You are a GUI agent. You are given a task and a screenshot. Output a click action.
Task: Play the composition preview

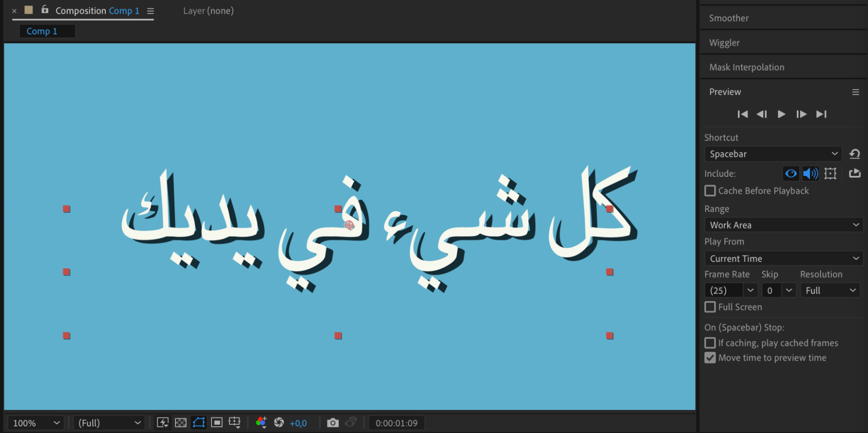(781, 114)
